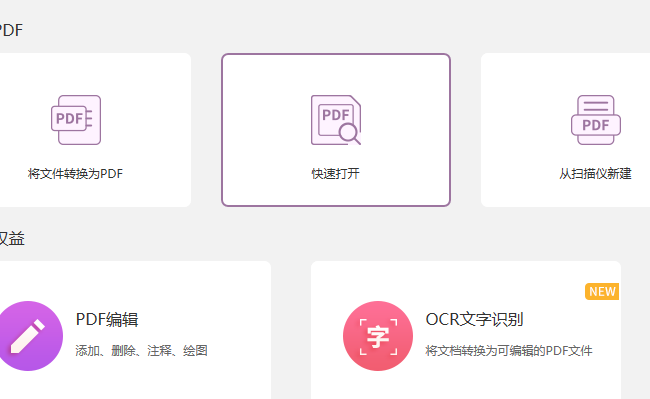Open the OCR文字识别 heading

tap(474, 319)
